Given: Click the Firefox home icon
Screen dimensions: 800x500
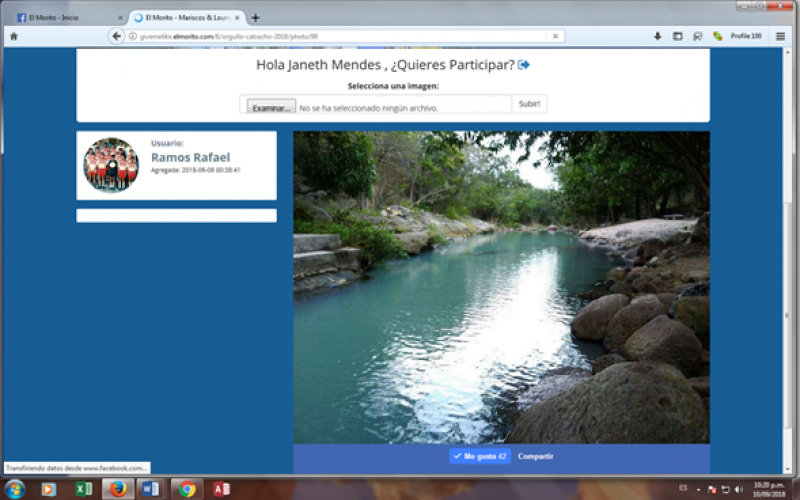Looking at the screenshot, I should pos(13,36).
